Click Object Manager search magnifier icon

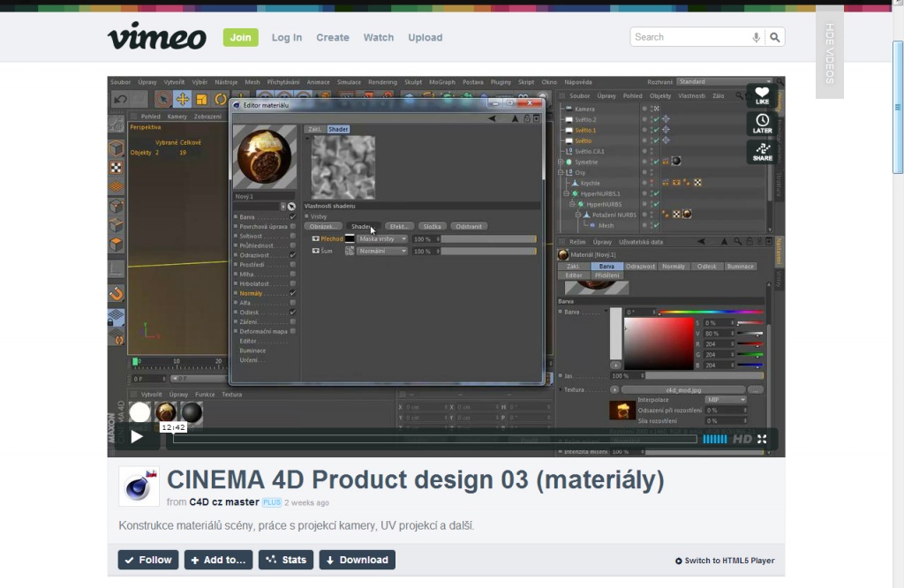coord(739,95)
